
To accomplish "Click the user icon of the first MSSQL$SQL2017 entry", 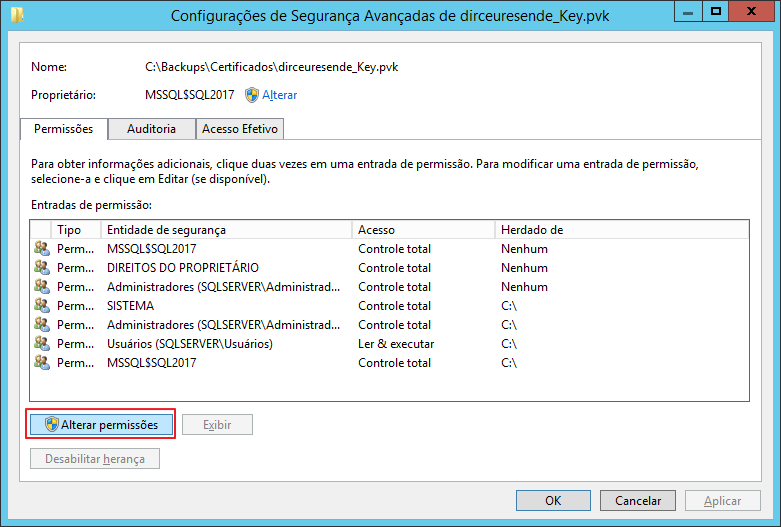I will (41, 248).
